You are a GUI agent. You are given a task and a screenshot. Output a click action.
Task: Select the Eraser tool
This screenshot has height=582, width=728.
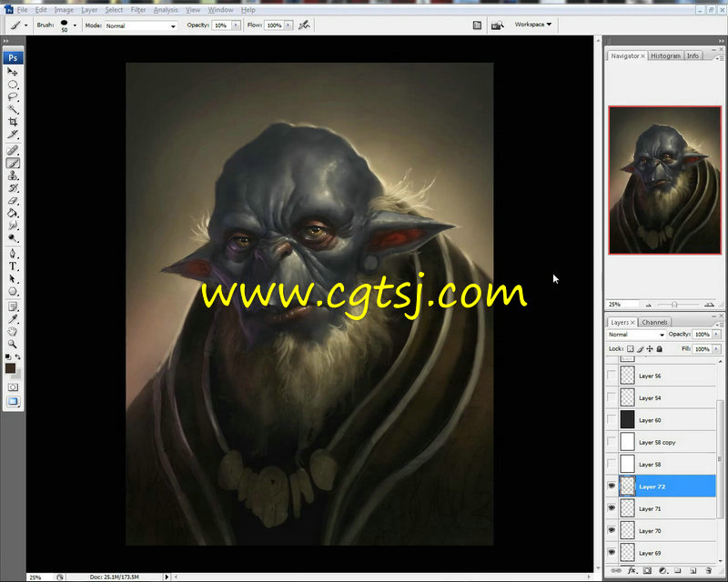13,200
